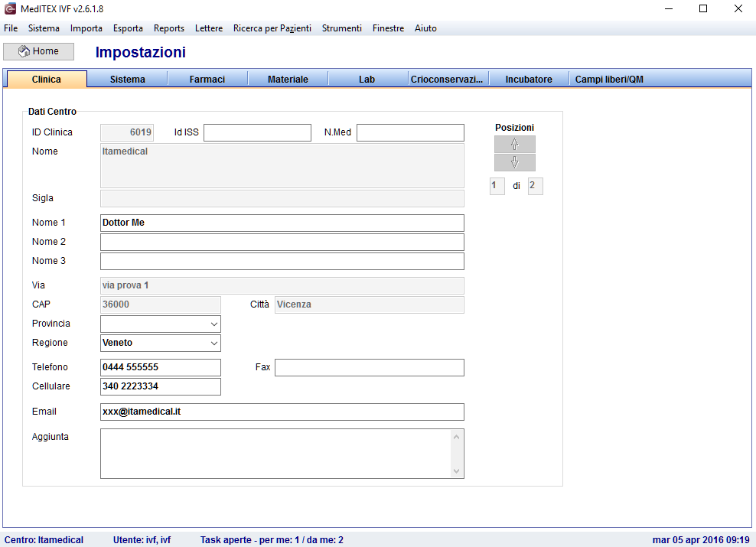The height and width of the screenshot is (547, 756).
Task: Click the Email field xxx@itamedical.it
Action: (282, 412)
